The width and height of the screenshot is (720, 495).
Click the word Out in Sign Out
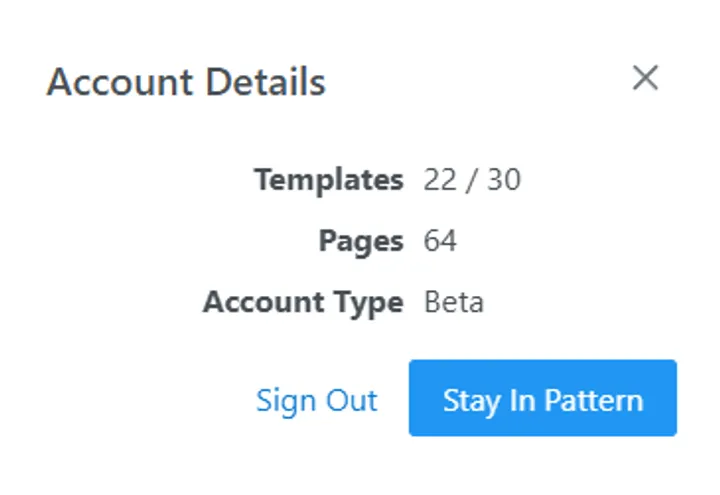(x=350, y=400)
